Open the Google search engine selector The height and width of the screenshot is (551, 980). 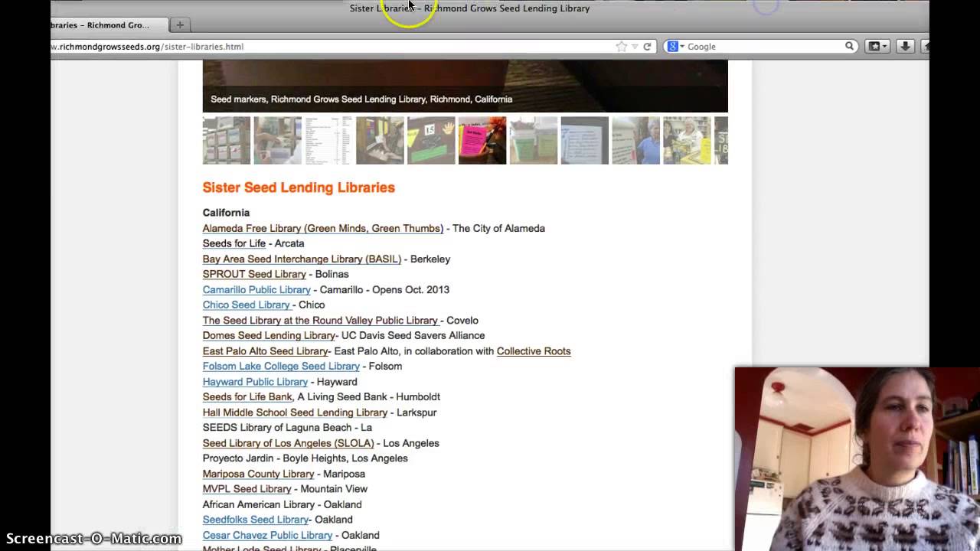[675, 47]
